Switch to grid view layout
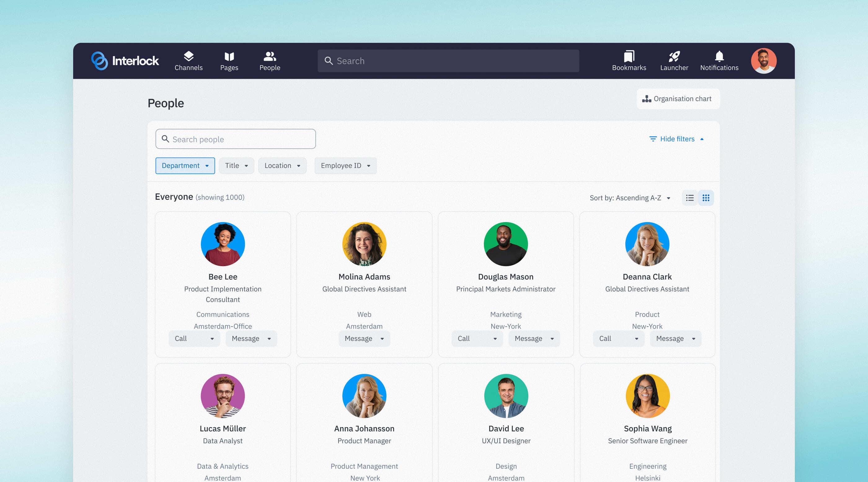Image resolution: width=868 pixels, height=482 pixels. (706, 198)
